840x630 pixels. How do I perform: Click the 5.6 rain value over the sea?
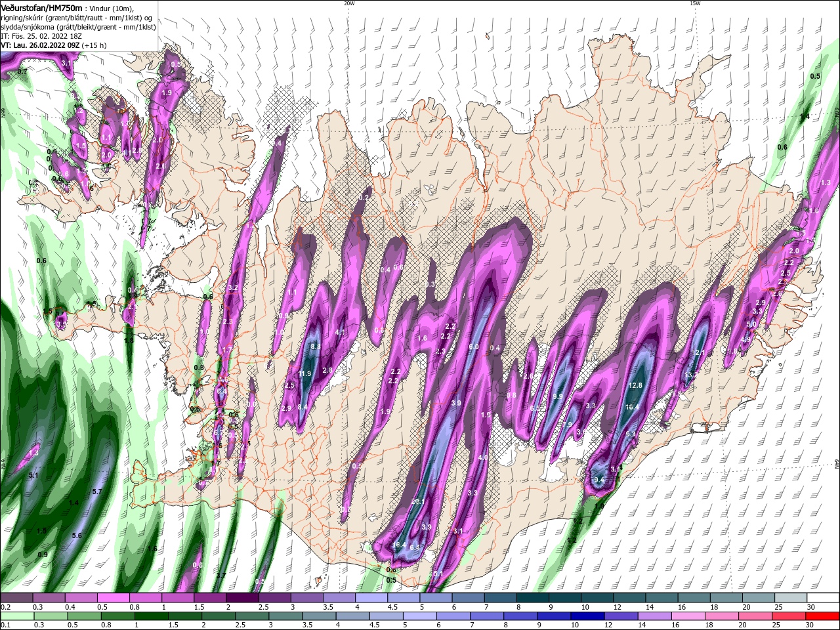point(77,535)
